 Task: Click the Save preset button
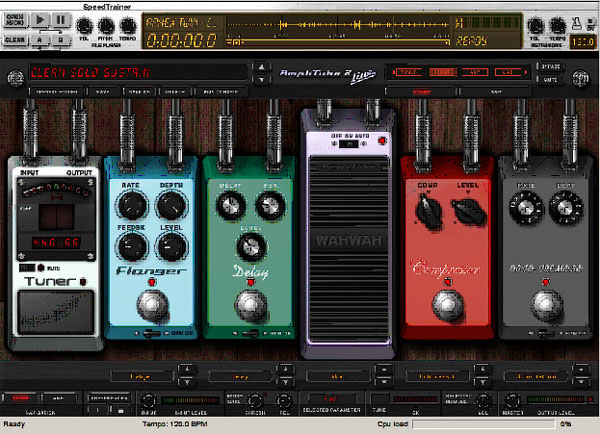[103, 92]
